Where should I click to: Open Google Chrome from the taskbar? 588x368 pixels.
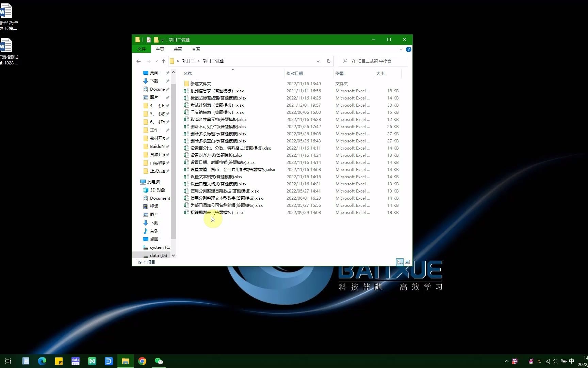coord(142,361)
